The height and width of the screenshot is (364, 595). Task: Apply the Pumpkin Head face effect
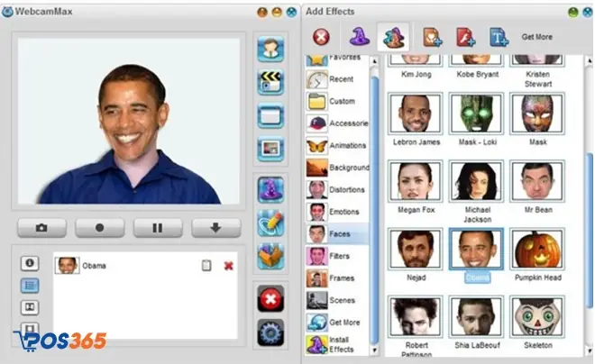click(x=537, y=249)
